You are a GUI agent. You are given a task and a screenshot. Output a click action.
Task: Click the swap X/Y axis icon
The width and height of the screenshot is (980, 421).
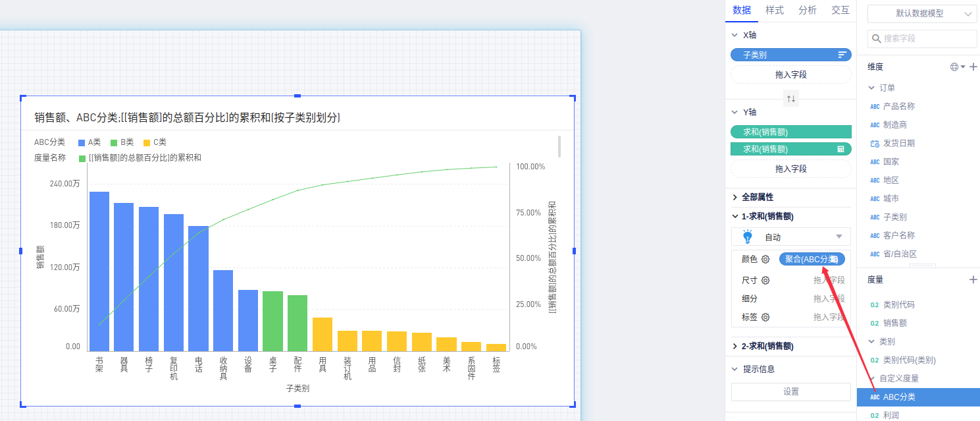pos(791,99)
